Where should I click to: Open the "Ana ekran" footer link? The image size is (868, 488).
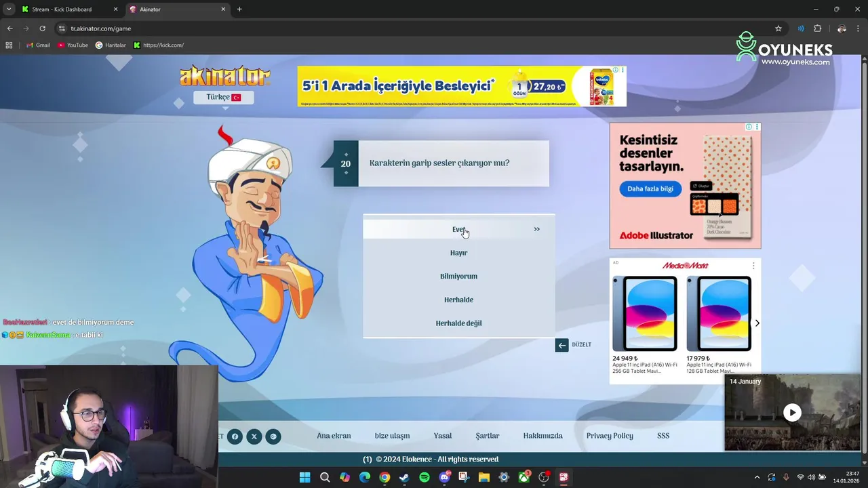(x=334, y=436)
